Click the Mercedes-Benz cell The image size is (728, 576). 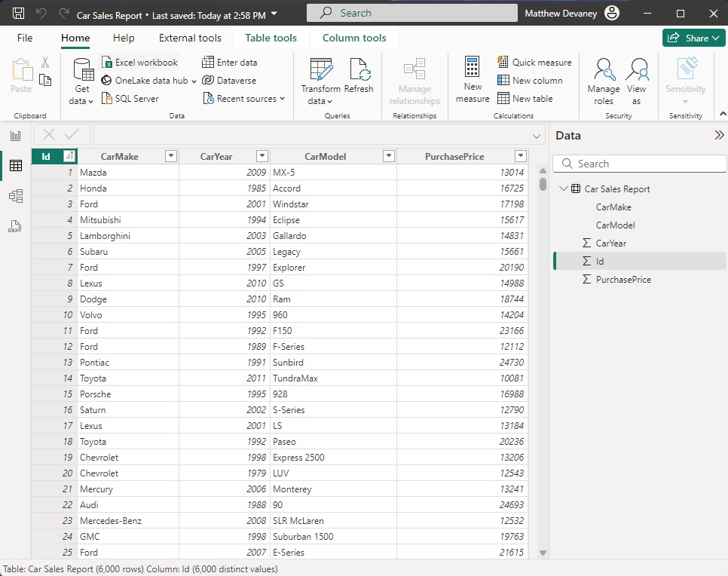128,521
